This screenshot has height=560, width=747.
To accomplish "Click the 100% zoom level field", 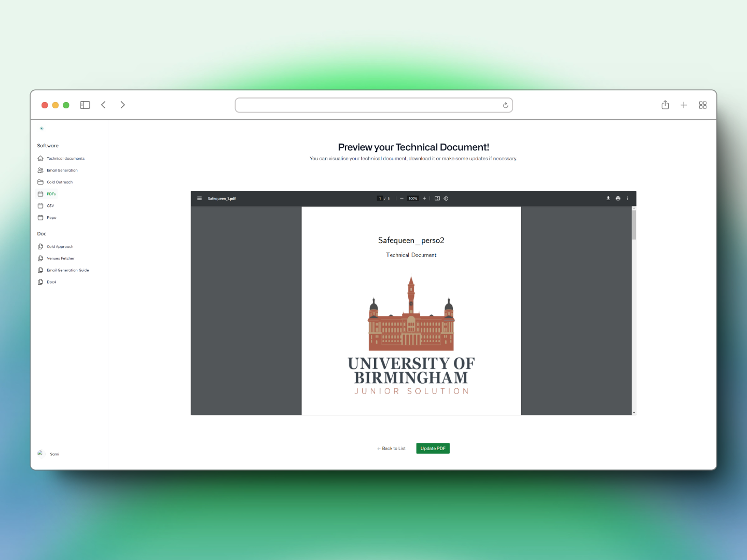I will 413,199.
